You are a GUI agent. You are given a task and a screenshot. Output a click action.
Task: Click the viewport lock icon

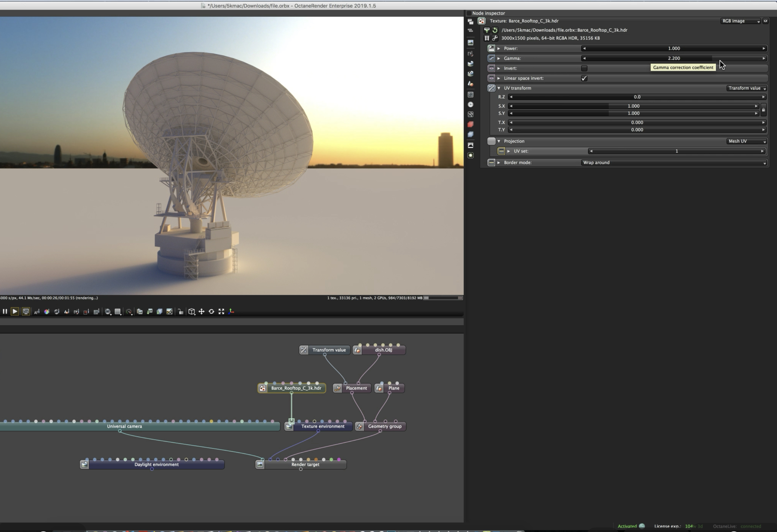pyautogui.click(x=181, y=312)
